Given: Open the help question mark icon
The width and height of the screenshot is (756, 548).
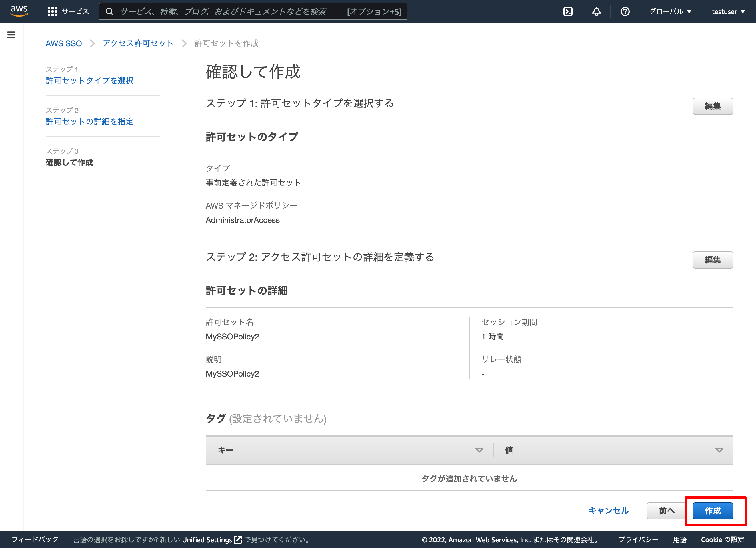Looking at the screenshot, I should [x=625, y=12].
